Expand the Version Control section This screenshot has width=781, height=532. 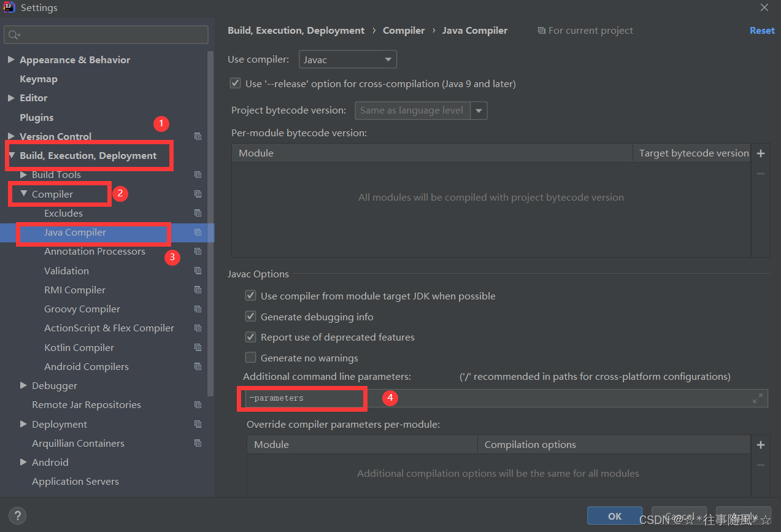(x=11, y=136)
